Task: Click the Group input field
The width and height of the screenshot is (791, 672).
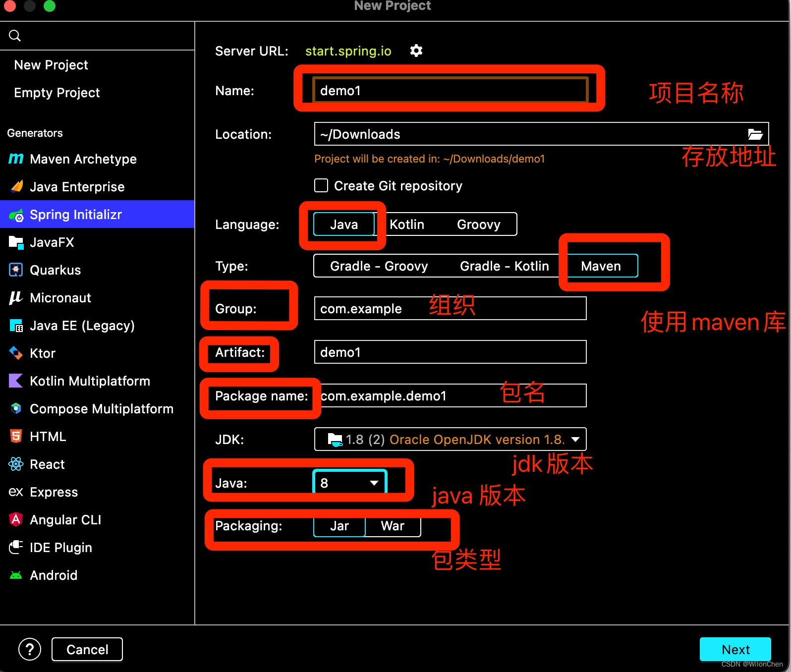Action: (450, 308)
